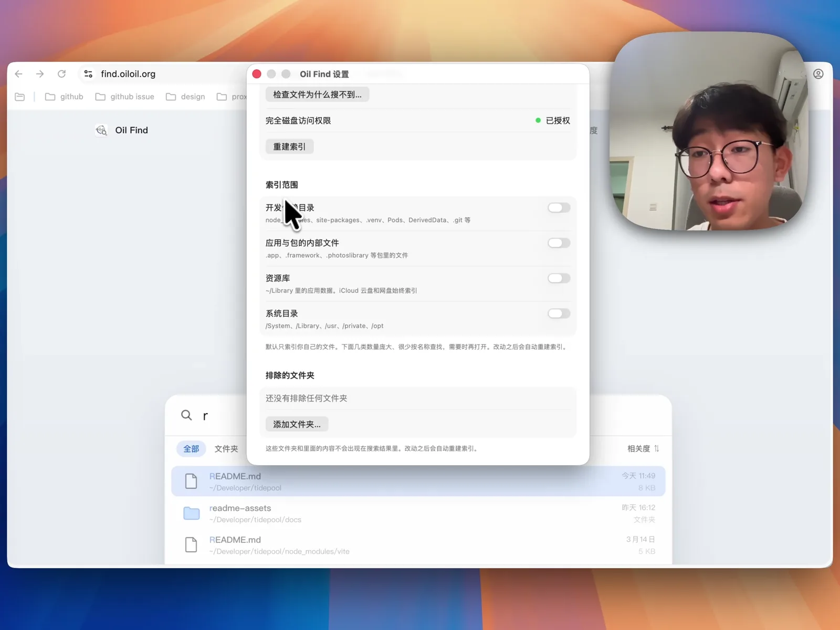Reload the find.oiloil.org page
840x630 pixels.
(x=61, y=74)
